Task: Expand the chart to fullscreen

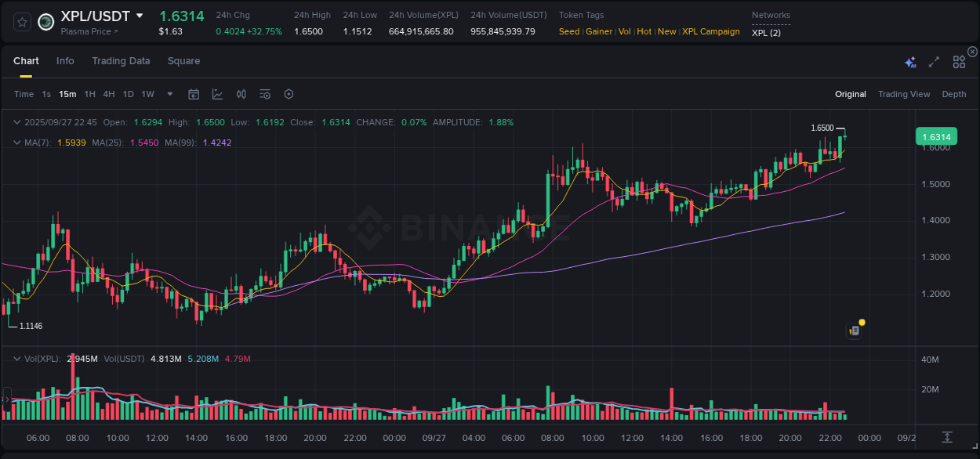Action: [933, 62]
